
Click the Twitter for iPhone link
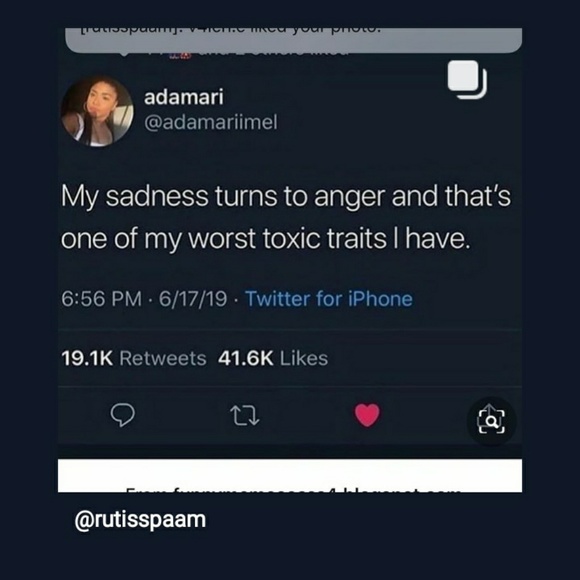(x=329, y=299)
